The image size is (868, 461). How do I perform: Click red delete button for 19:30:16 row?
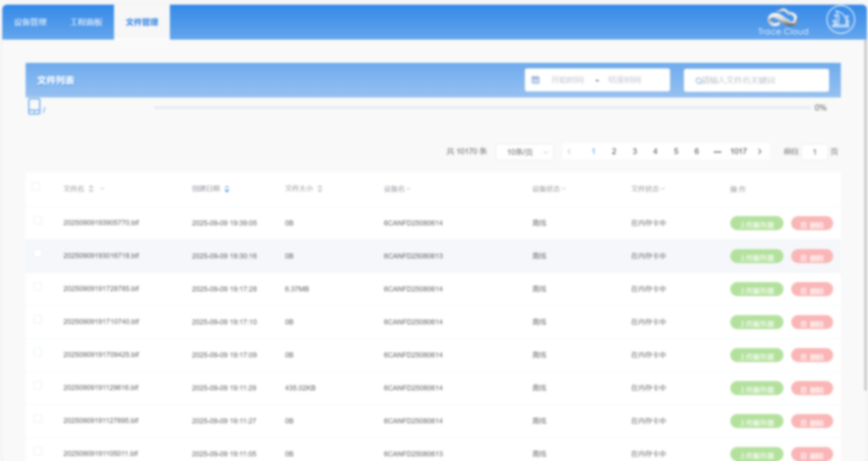(x=812, y=257)
